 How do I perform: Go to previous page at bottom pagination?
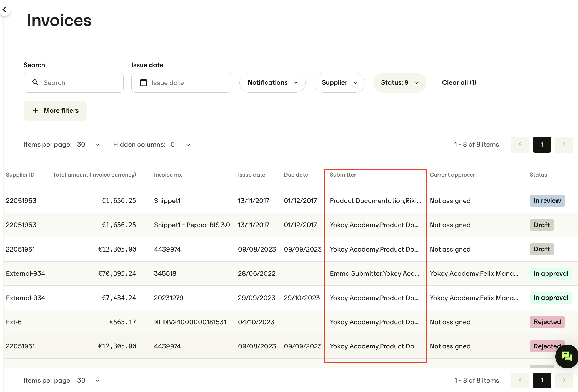tap(520, 380)
